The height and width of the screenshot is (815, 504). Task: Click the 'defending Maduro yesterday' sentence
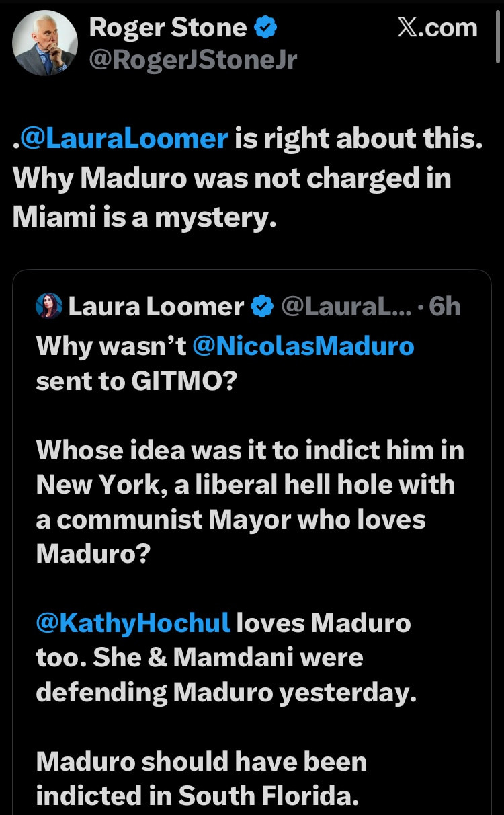[x=226, y=693]
